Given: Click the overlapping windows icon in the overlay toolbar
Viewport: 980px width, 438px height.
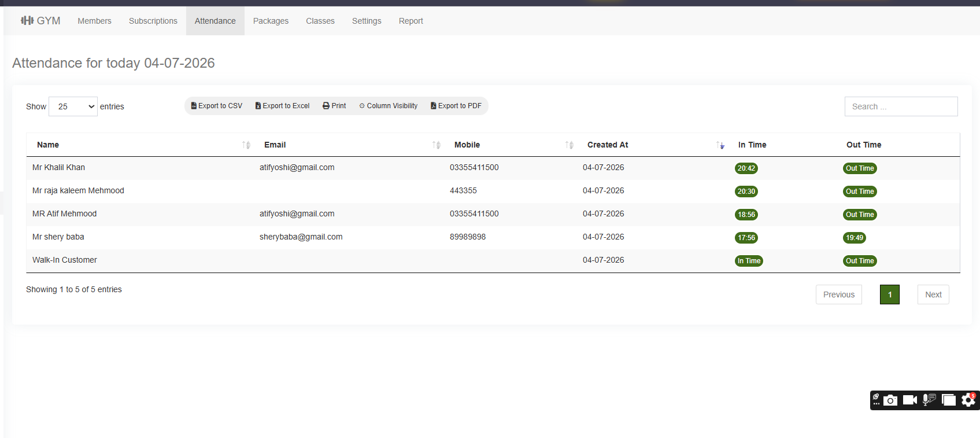Looking at the screenshot, I should [x=949, y=400].
